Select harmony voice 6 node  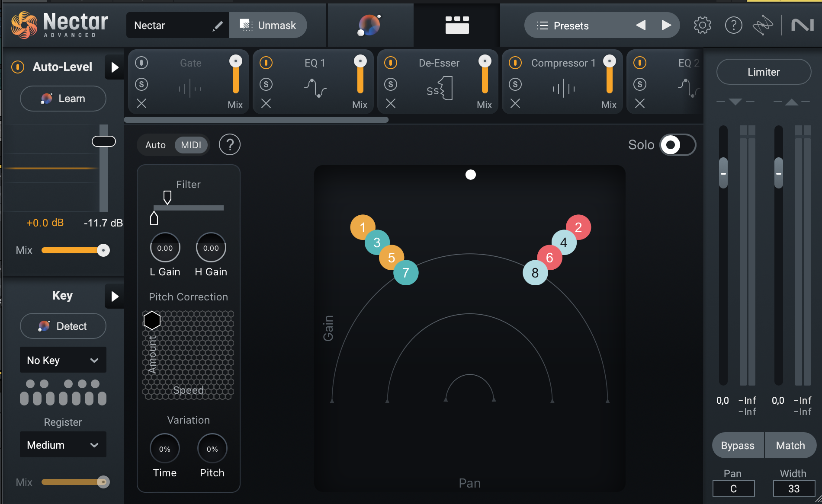pyautogui.click(x=549, y=258)
